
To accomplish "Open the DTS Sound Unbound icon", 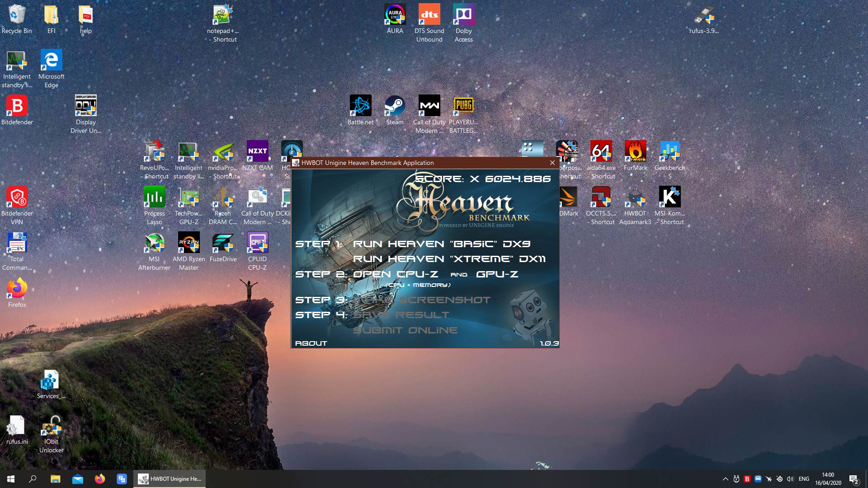I will point(429,23).
